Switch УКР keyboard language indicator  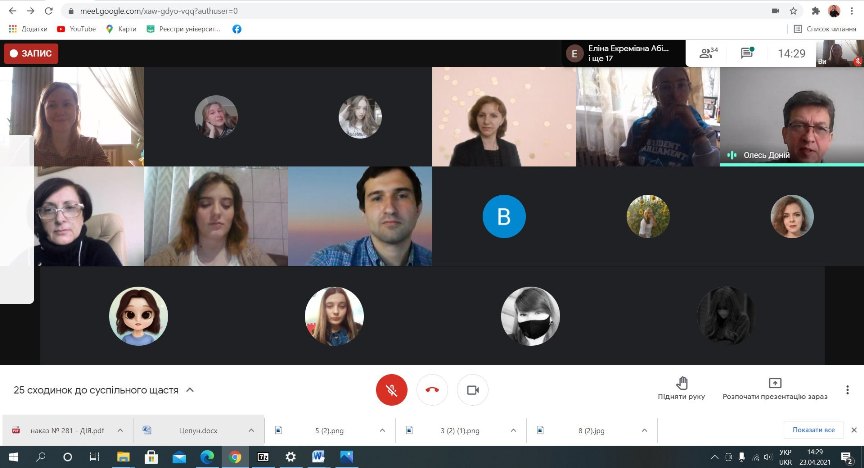(785, 457)
